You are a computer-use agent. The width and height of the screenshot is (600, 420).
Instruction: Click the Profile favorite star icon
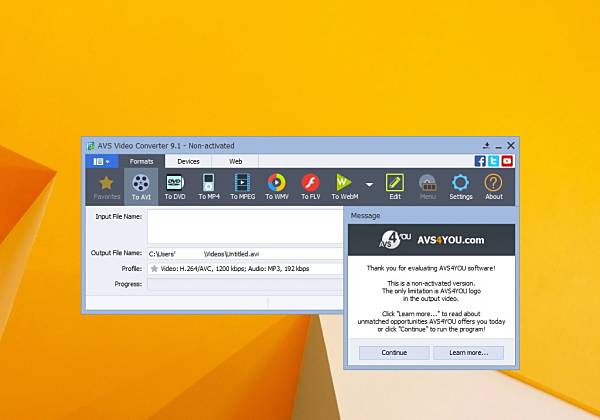coord(154,269)
